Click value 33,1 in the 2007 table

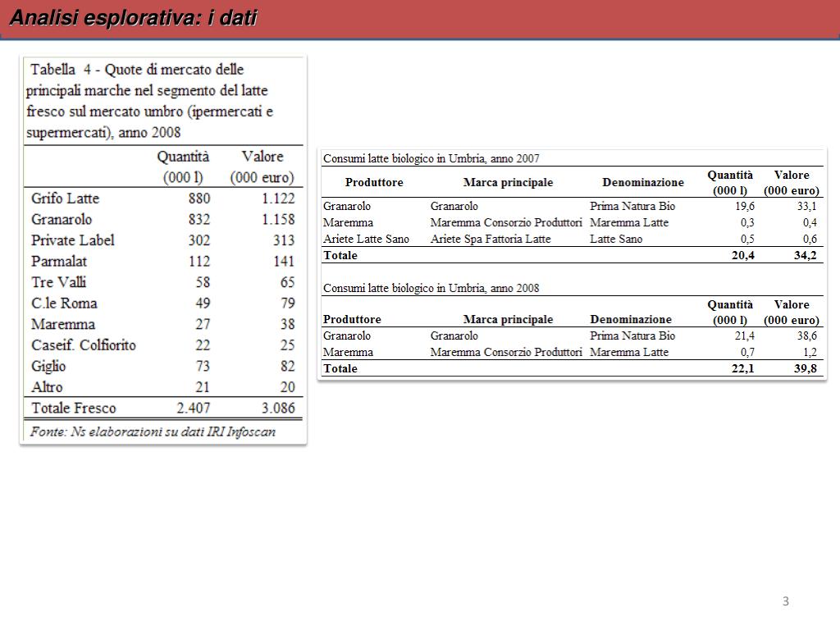[x=807, y=206]
